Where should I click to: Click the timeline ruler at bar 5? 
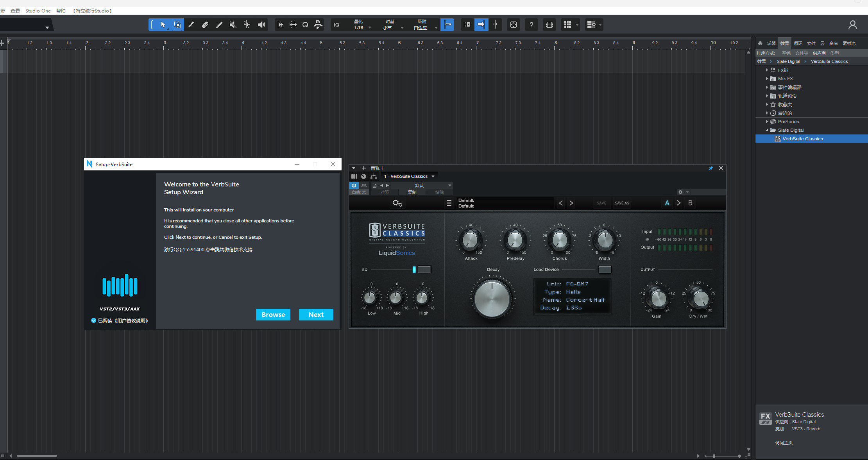click(321, 44)
